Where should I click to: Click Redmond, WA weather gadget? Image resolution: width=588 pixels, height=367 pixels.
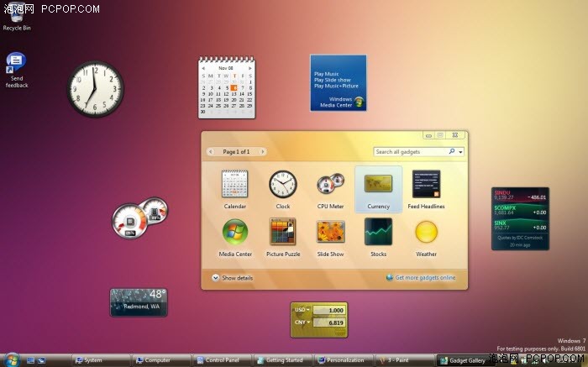[x=139, y=302]
